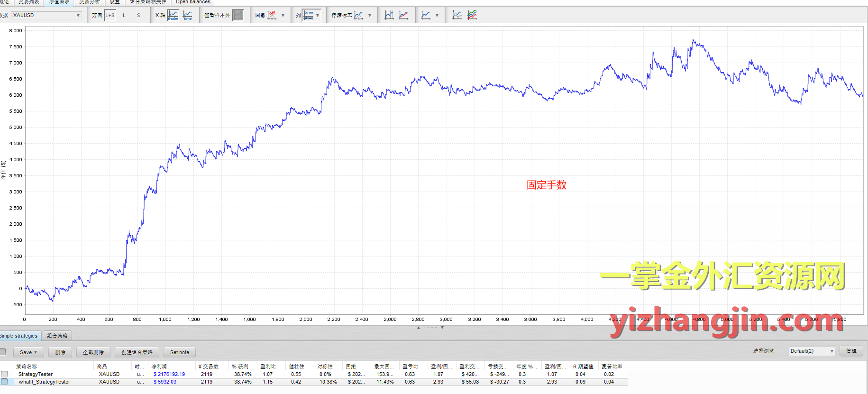Open the XAUUSD data dropdown

pos(46,15)
